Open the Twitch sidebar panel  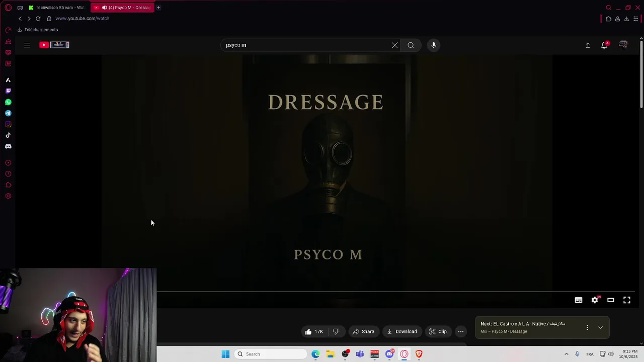pyautogui.click(x=8, y=91)
